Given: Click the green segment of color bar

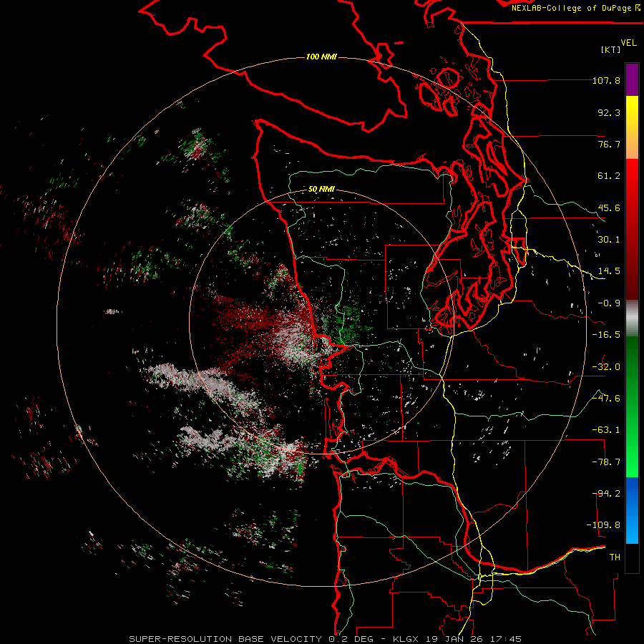Looking at the screenshot, I should (x=632, y=406).
